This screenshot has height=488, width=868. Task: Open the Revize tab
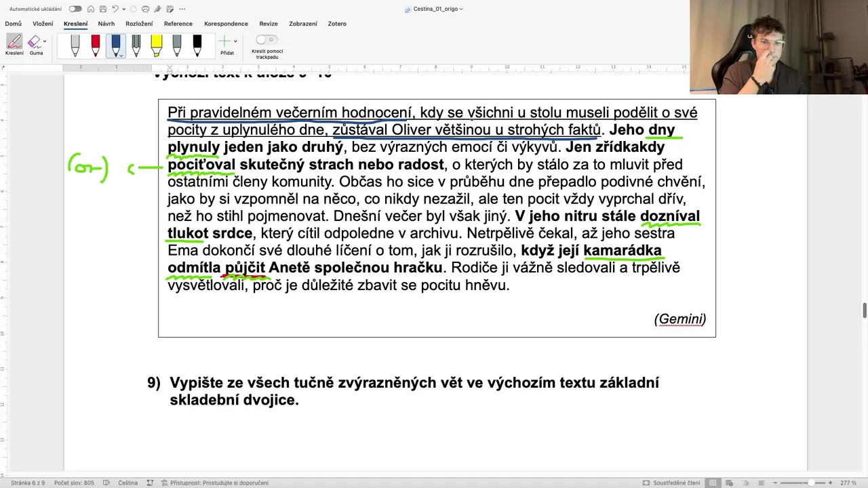tap(269, 24)
